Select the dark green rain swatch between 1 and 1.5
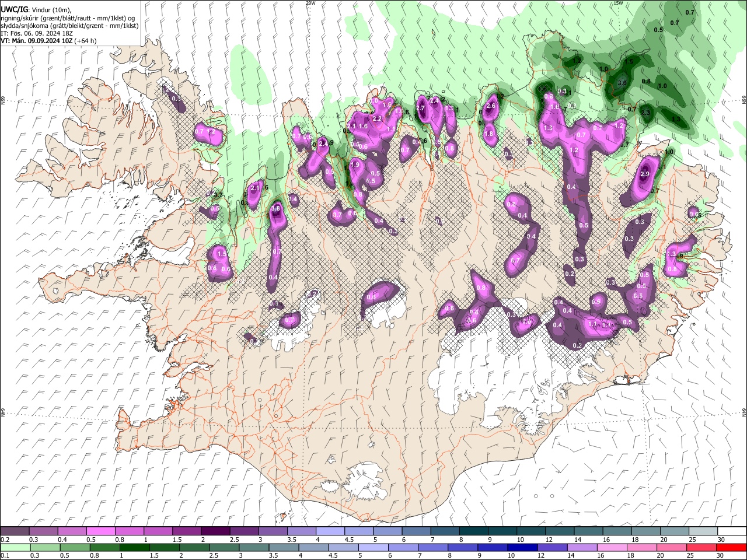The height and width of the screenshot is (560, 747). pyautogui.click(x=135, y=547)
